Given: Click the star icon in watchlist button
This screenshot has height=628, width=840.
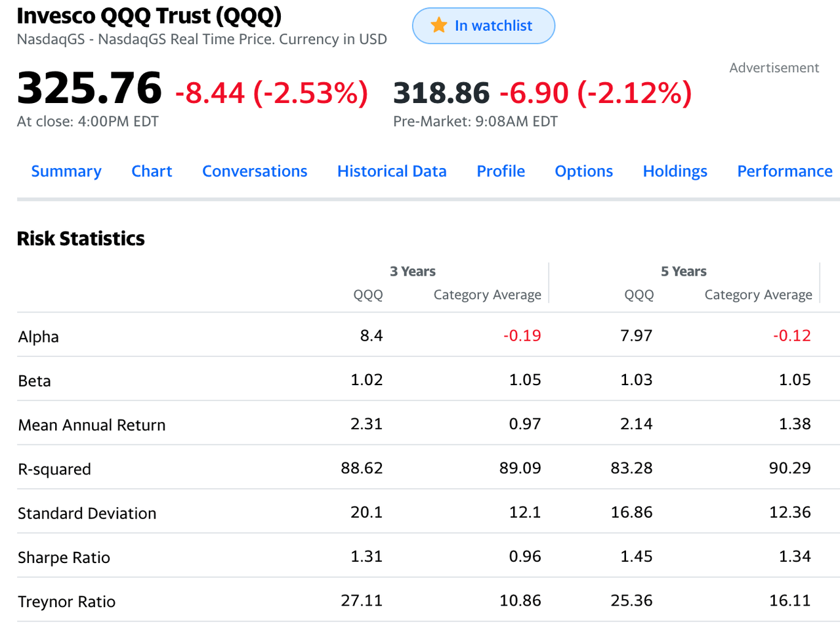Looking at the screenshot, I should click(x=438, y=26).
